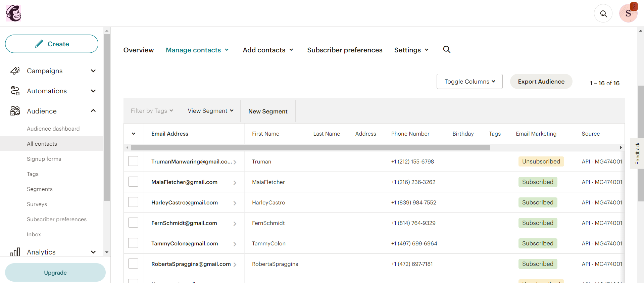Image resolution: width=644 pixels, height=283 pixels.
Task: Click the Campaigns megaphone icon
Action: (15, 71)
